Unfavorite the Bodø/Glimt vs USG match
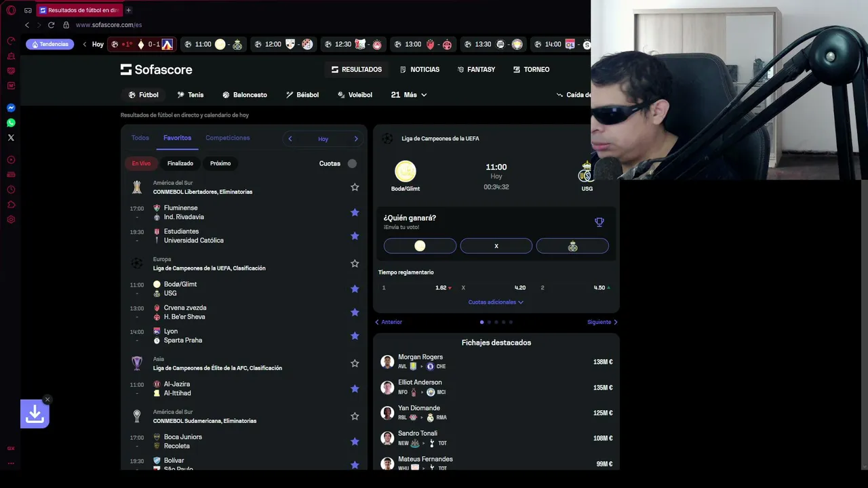The height and width of the screenshot is (488, 868). [355, 289]
